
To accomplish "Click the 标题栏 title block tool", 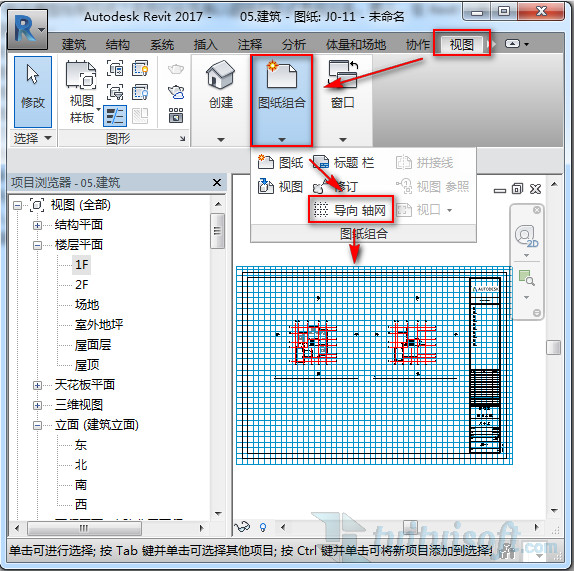I will 344,162.
